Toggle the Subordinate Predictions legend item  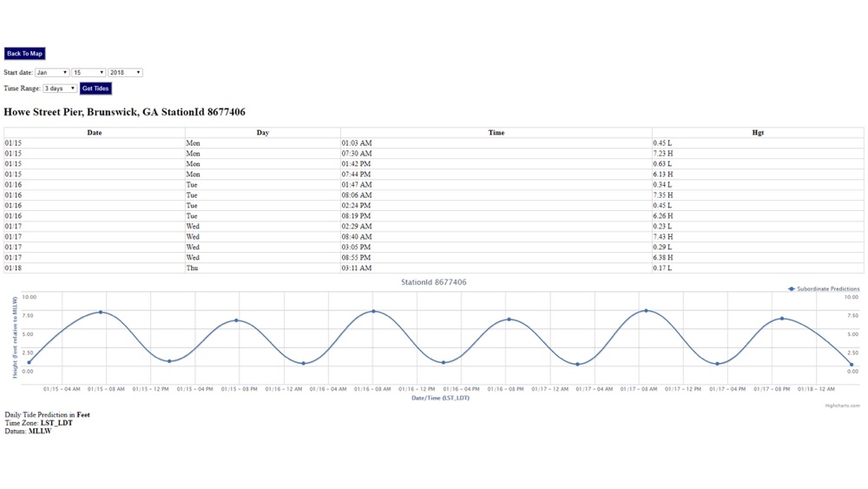pos(824,289)
